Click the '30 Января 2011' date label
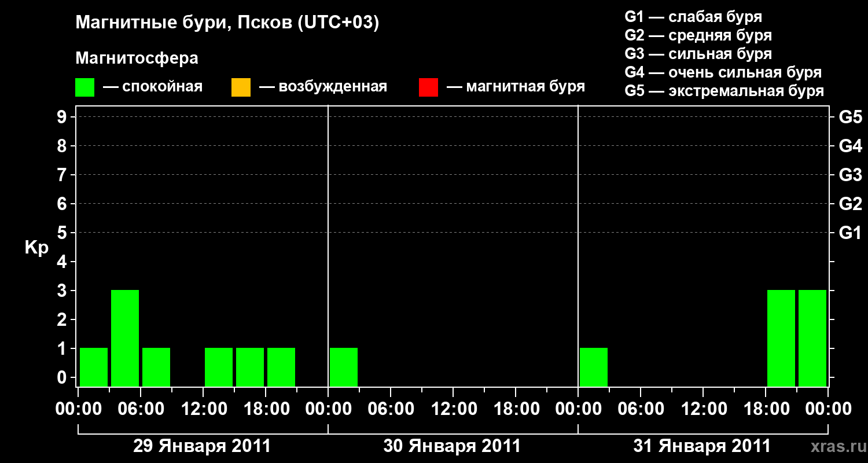The image size is (868, 463). pos(452,446)
